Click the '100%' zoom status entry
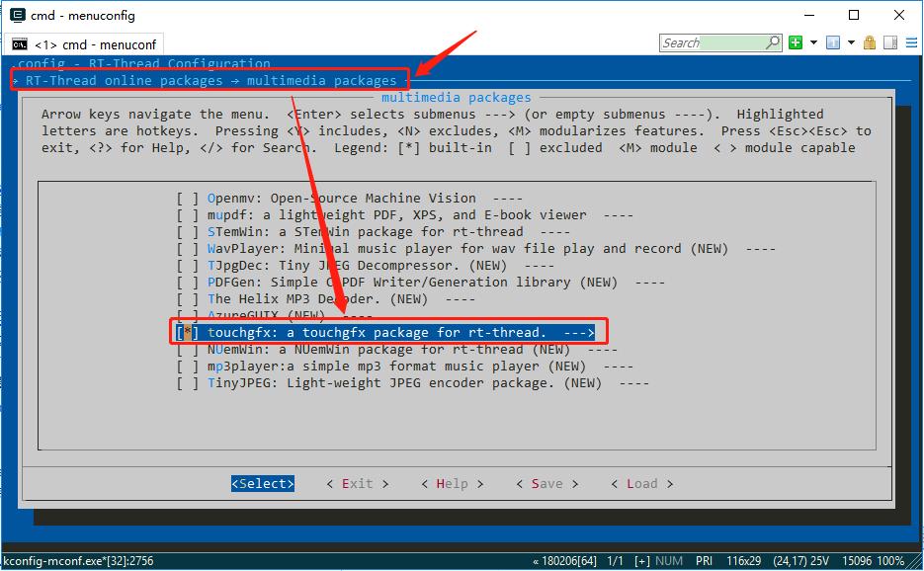The width and height of the screenshot is (924, 571). 889,561
